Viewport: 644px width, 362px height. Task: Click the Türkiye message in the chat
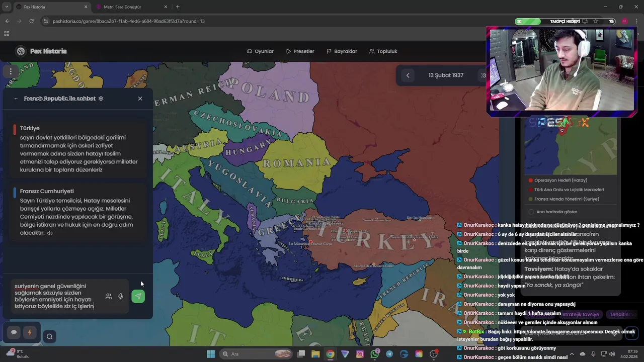(x=78, y=149)
